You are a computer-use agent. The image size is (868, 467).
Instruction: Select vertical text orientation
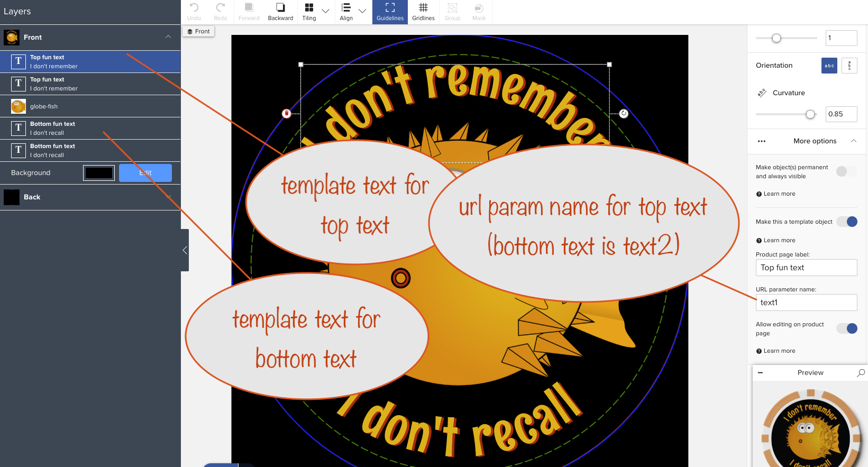849,66
